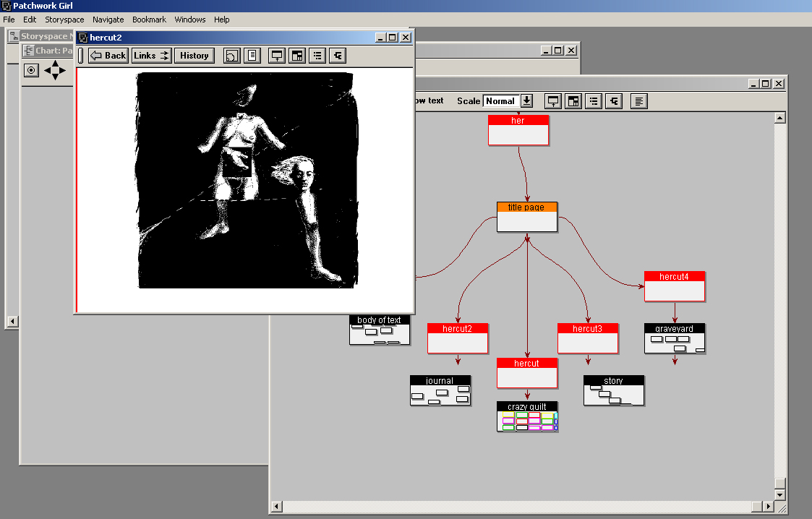
Task: Open the Scale dropdown arrow in map window
Action: point(526,101)
